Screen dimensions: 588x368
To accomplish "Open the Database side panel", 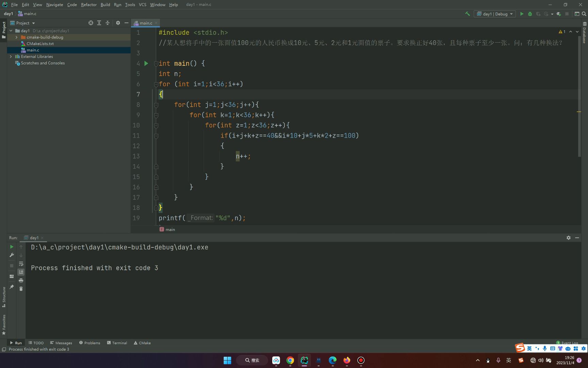I will [584, 33].
